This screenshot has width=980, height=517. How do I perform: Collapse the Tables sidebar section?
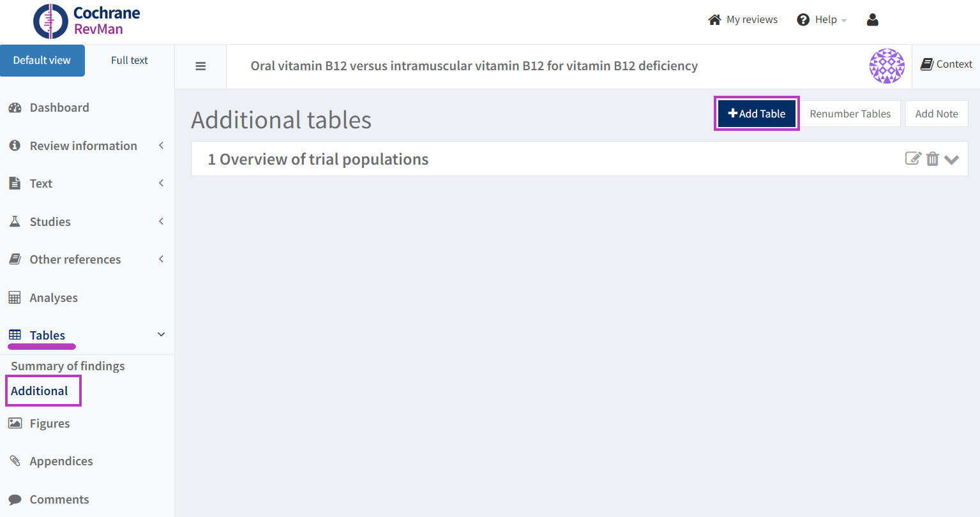[x=161, y=335]
